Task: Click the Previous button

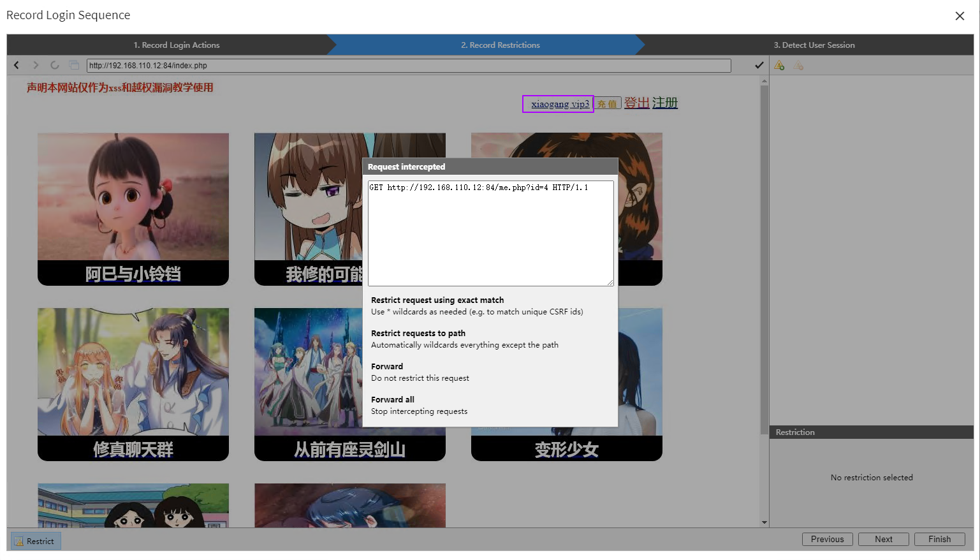Action: (827, 539)
